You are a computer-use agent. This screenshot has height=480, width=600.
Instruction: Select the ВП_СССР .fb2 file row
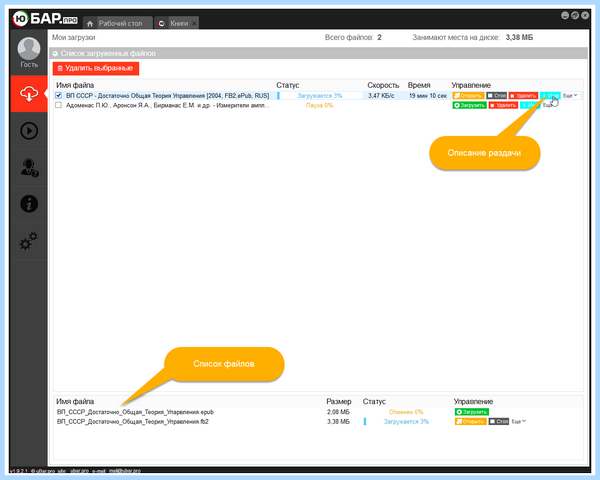pyautogui.click(x=318, y=421)
